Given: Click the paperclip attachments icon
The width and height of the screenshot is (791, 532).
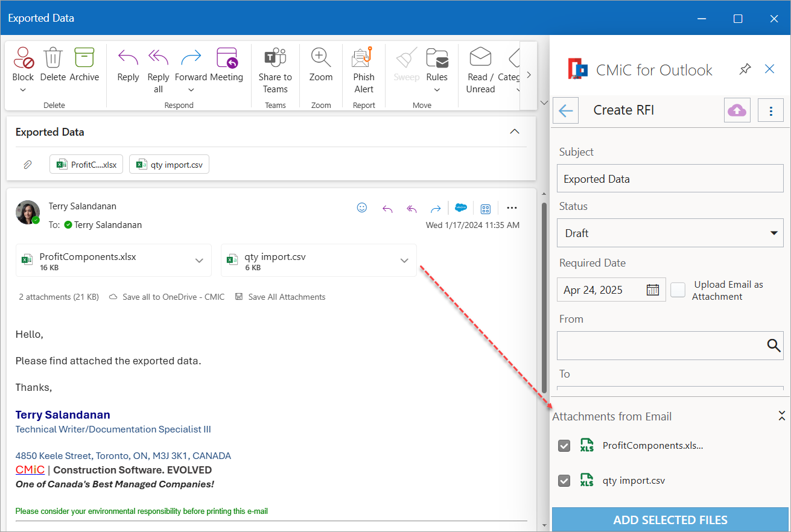Looking at the screenshot, I should (27, 164).
